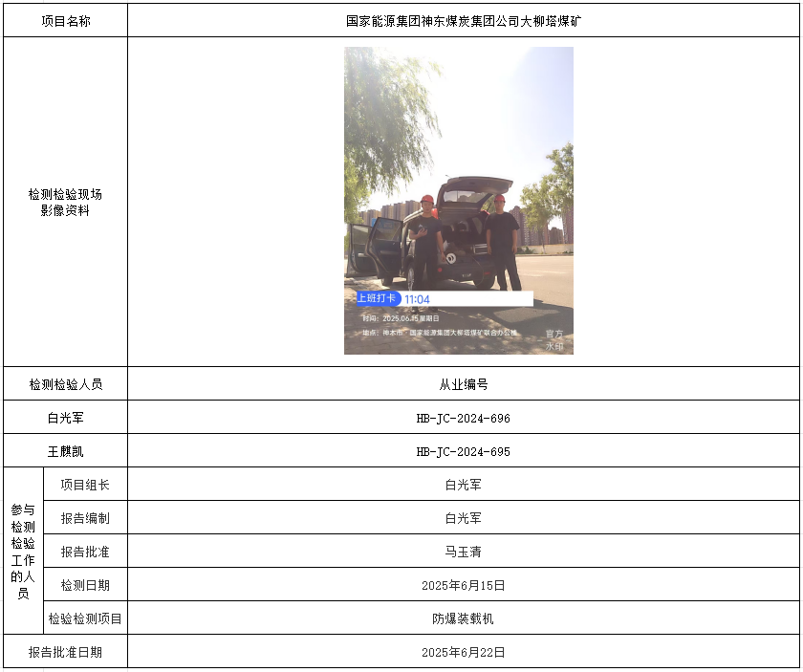Select report approver name 马玉清
The image size is (803, 672).
point(463,552)
